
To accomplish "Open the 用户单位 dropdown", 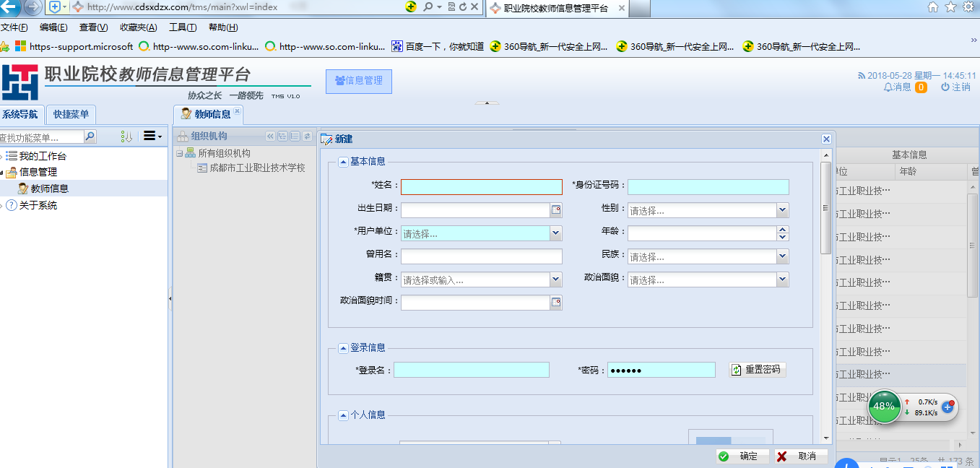I will [x=556, y=233].
